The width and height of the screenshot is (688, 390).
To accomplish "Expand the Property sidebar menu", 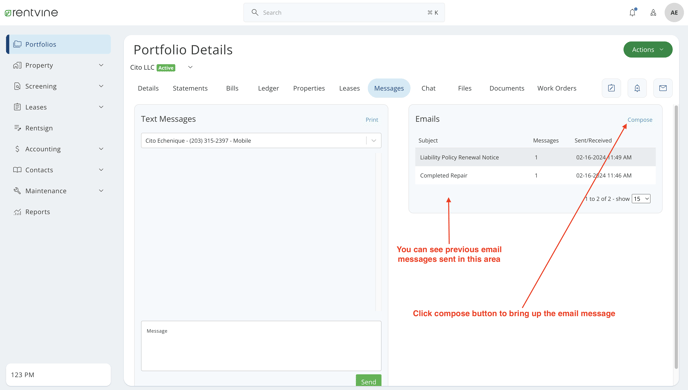I will (x=101, y=65).
